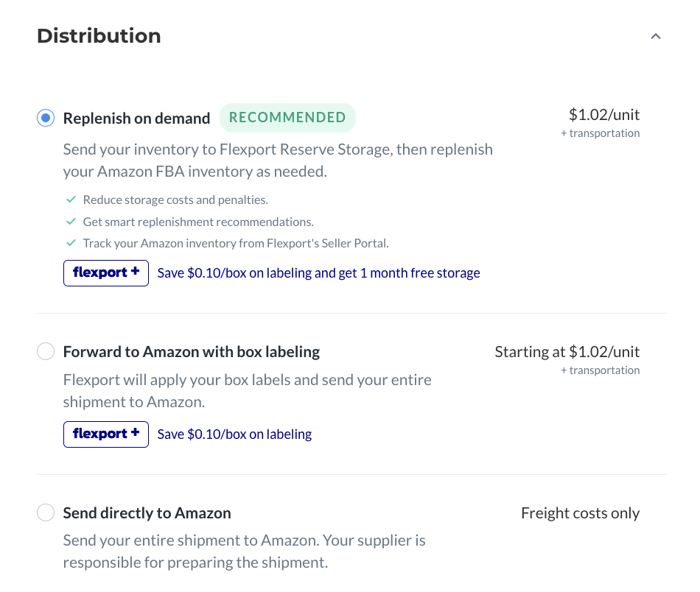
Task: Click checkmark beside Get smart replenishment recommendations
Action: (71, 222)
